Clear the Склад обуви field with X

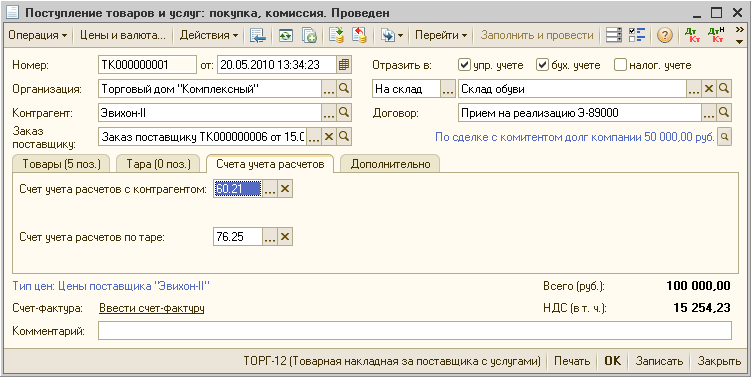[709, 89]
